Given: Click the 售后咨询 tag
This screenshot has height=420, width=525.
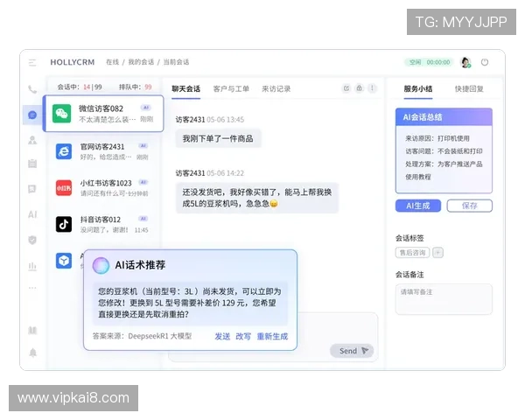Looking at the screenshot, I should pos(412,253).
